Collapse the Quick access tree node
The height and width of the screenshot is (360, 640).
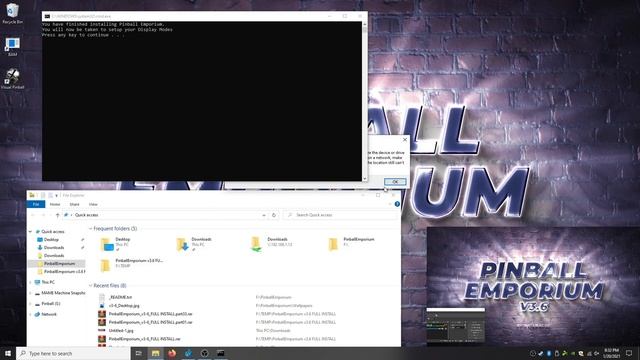(x=30, y=232)
